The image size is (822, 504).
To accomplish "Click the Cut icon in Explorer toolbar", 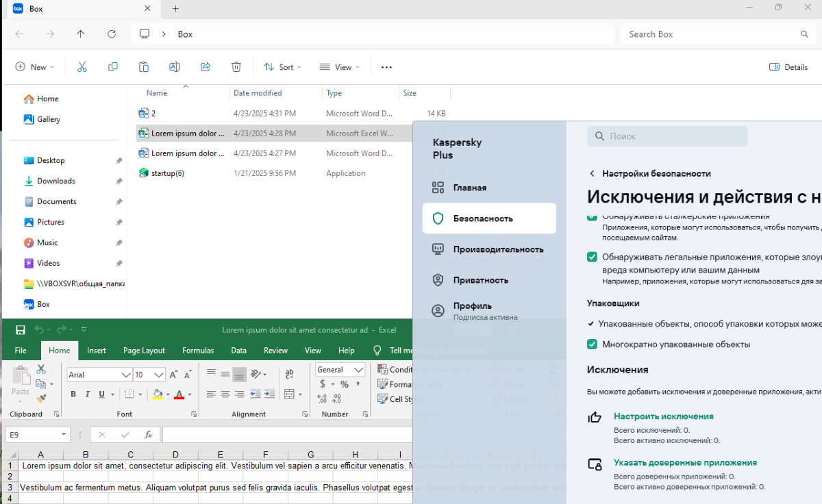I will [x=82, y=67].
